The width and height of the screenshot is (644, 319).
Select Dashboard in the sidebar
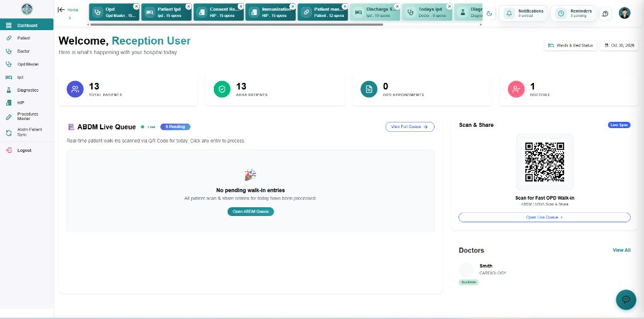[26, 25]
